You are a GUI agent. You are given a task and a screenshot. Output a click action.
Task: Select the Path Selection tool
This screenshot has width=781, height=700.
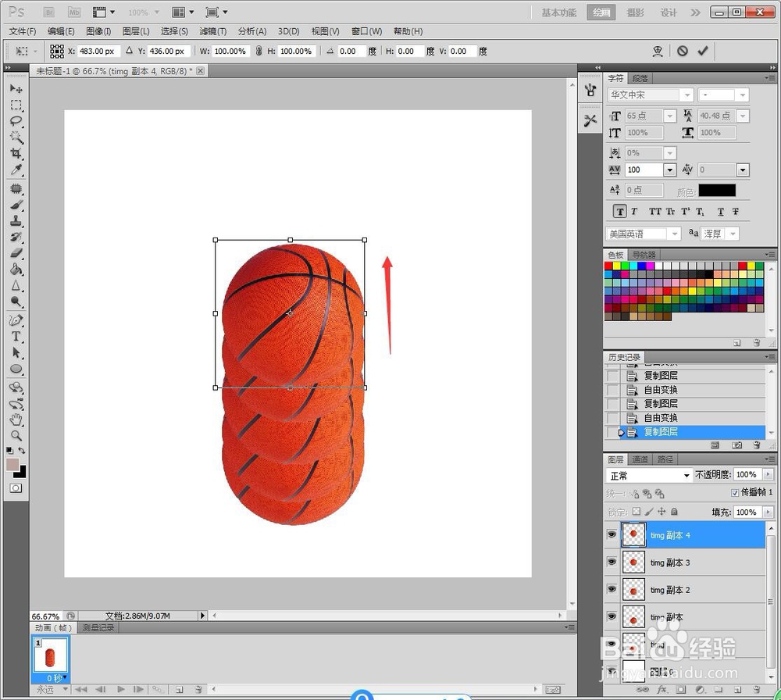[x=16, y=353]
